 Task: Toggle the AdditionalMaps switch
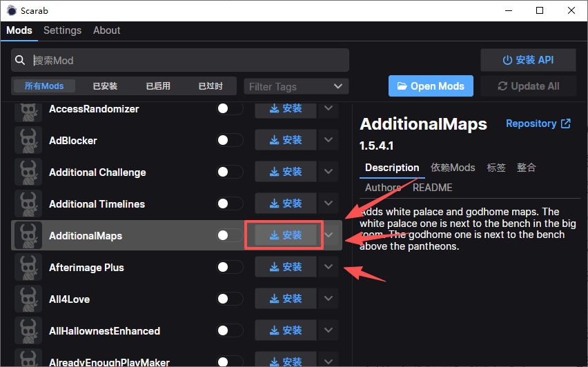pos(230,235)
